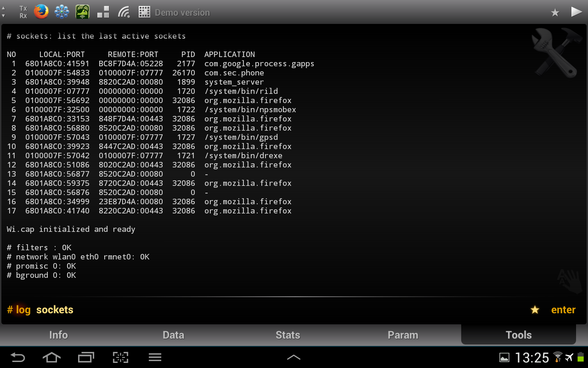Image resolution: width=588 pixels, height=368 pixels.
Task: Tap local address 6801A8C0:56877
Action: pyautogui.click(x=57, y=174)
